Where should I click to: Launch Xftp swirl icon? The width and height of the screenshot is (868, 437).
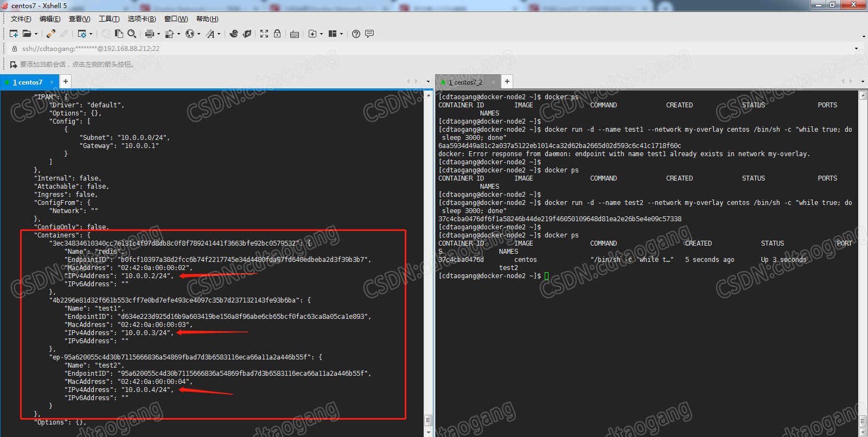point(234,34)
